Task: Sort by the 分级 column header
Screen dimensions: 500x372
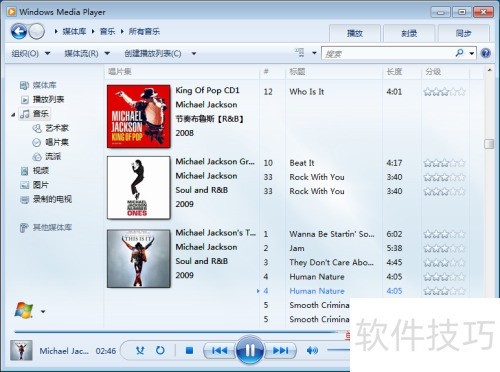Action: click(445, 71)
